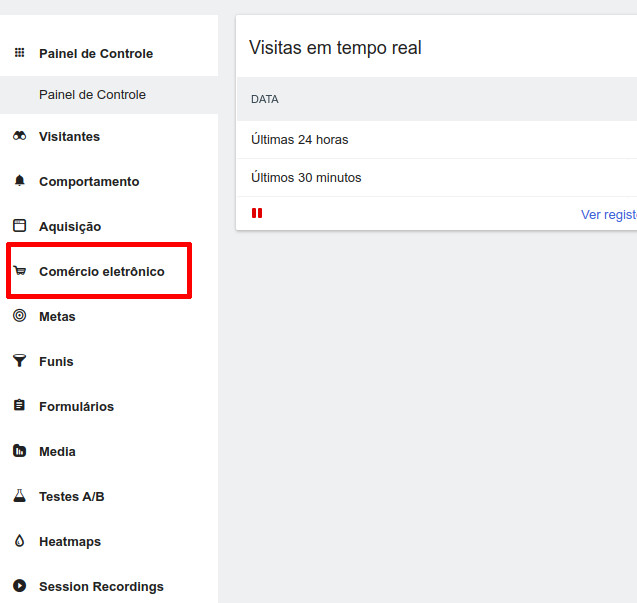Click the DATA column header
637x603 pixels.
click(265, 100)
